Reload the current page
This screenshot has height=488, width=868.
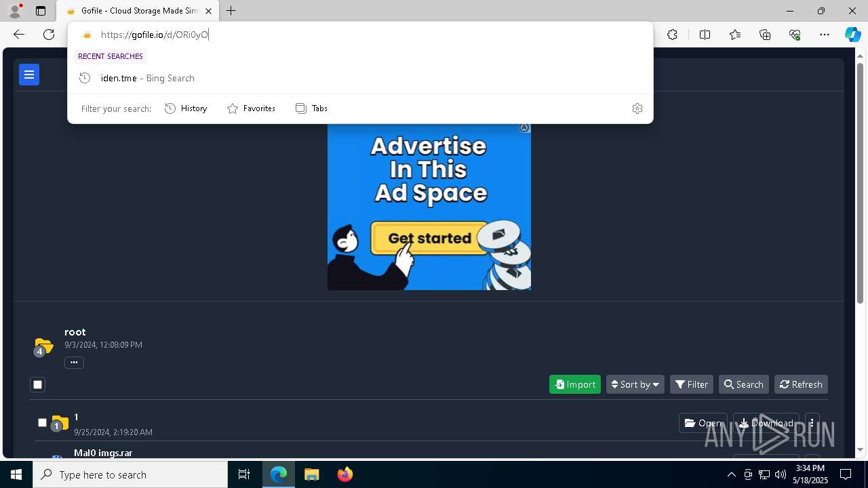point(49,35)
